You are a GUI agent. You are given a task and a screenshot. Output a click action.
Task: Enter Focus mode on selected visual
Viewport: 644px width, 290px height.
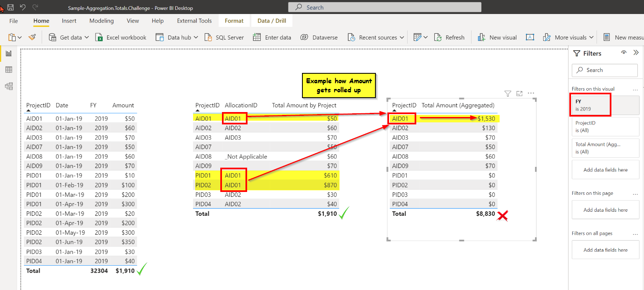(519, 94)
